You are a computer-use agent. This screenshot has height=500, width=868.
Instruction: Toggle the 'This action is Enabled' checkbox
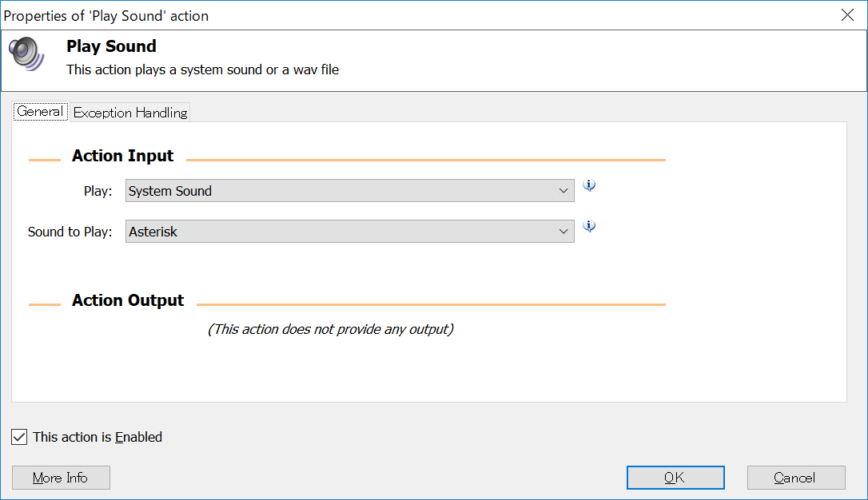pos(20,437)
